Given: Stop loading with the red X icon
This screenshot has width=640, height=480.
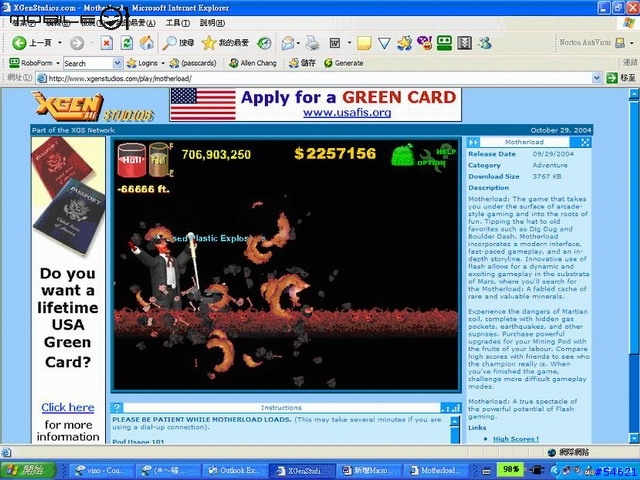Looking at the screenshot, I should click(107, 43).
